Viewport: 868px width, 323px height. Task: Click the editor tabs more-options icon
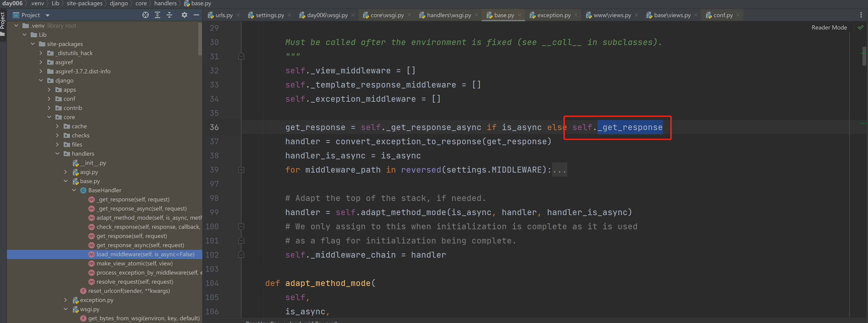[861, 15]
